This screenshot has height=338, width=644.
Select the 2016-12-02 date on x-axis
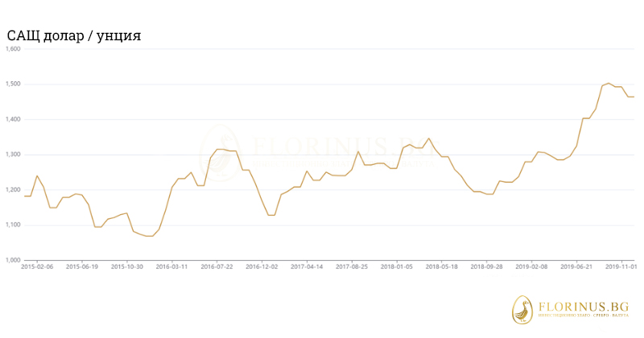262,266
